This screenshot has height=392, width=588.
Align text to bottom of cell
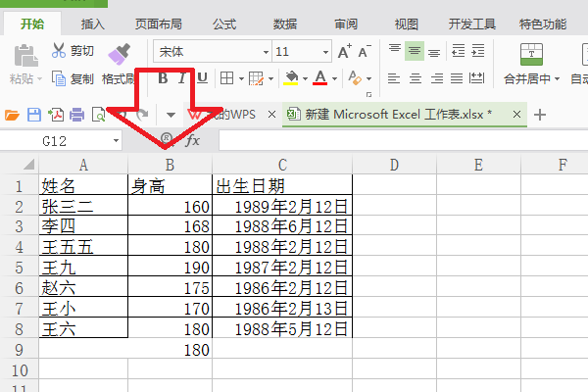[434, 51]
